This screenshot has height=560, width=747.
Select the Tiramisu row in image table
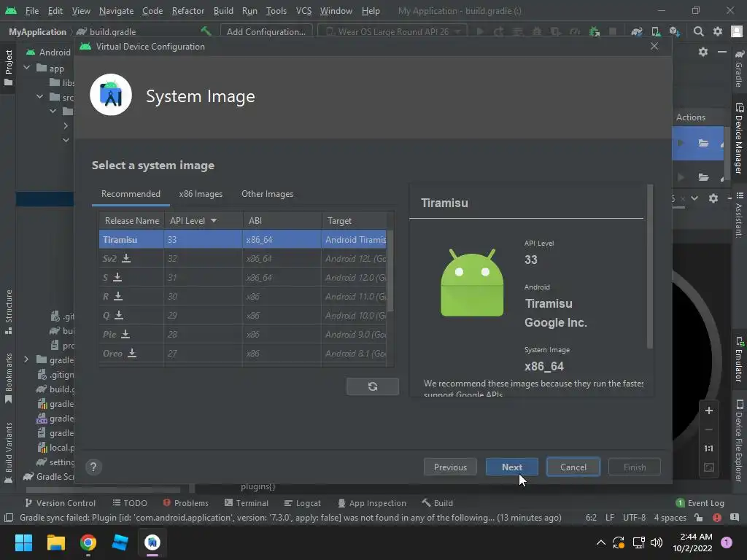click(243, 239)
